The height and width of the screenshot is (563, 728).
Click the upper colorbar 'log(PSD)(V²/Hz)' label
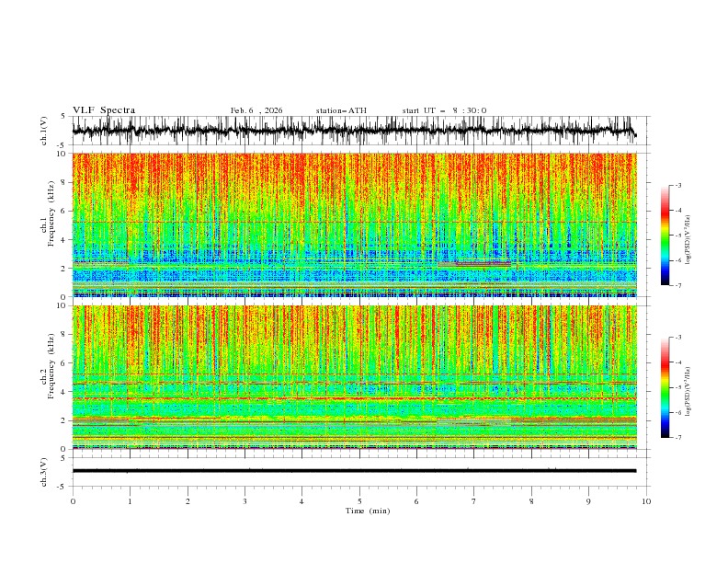[688, 240]
